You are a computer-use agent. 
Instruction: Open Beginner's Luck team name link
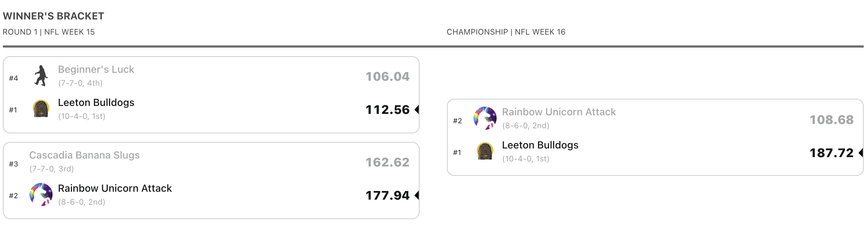tap(96, 69)
